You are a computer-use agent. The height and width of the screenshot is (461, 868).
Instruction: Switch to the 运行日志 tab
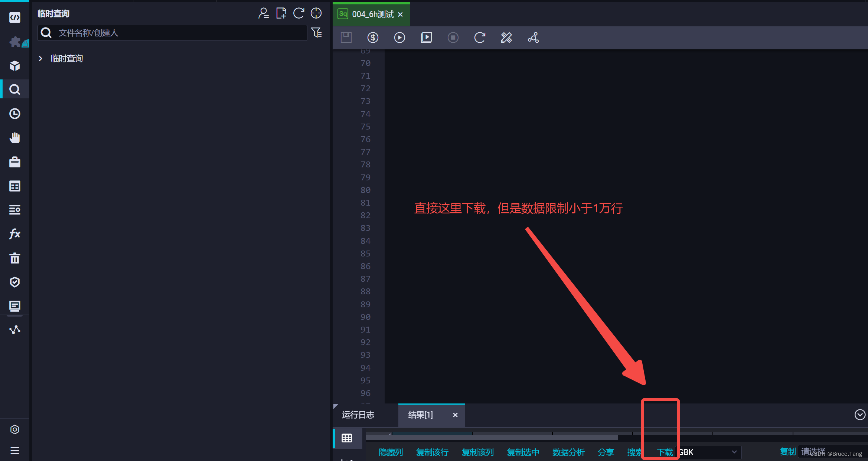[358, 415]
